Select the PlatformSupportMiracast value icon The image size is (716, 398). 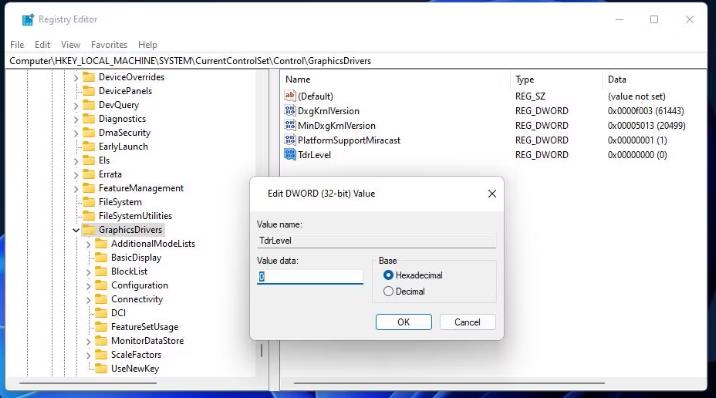point(290,140)
